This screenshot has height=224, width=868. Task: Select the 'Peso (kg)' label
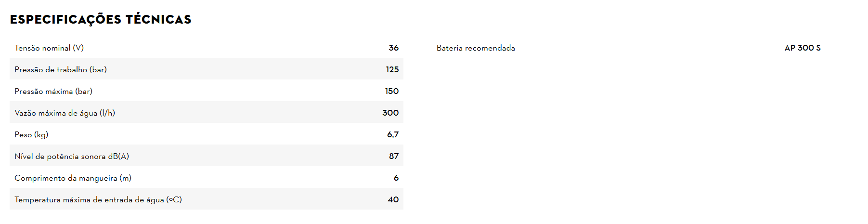pyautogui.click(x=31, y=134)
